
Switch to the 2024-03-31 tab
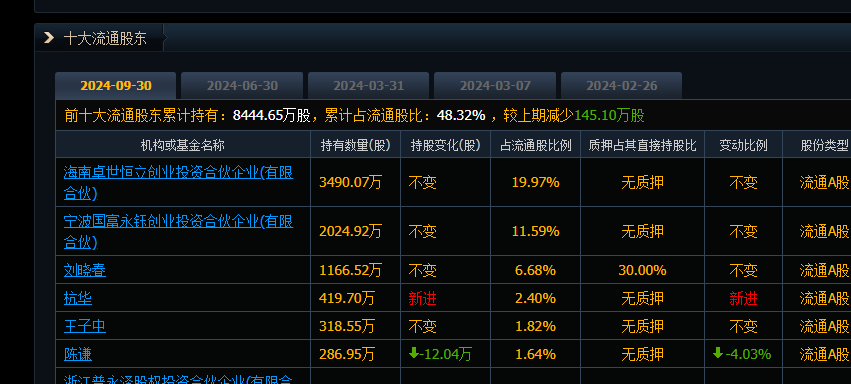[x=369, y=86]
